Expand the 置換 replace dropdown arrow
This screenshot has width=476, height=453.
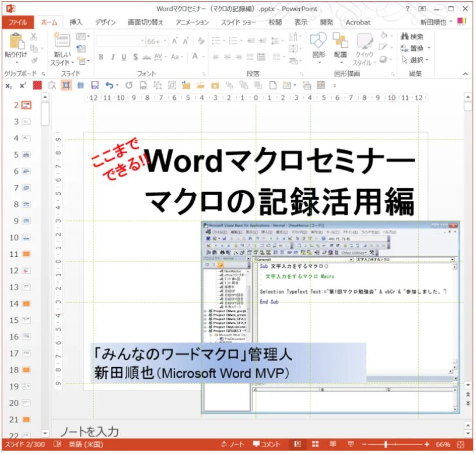click(429, 48)
